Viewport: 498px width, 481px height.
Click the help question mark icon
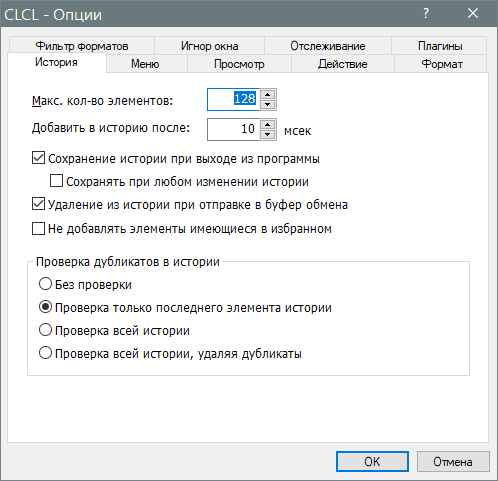click(426, 14)
